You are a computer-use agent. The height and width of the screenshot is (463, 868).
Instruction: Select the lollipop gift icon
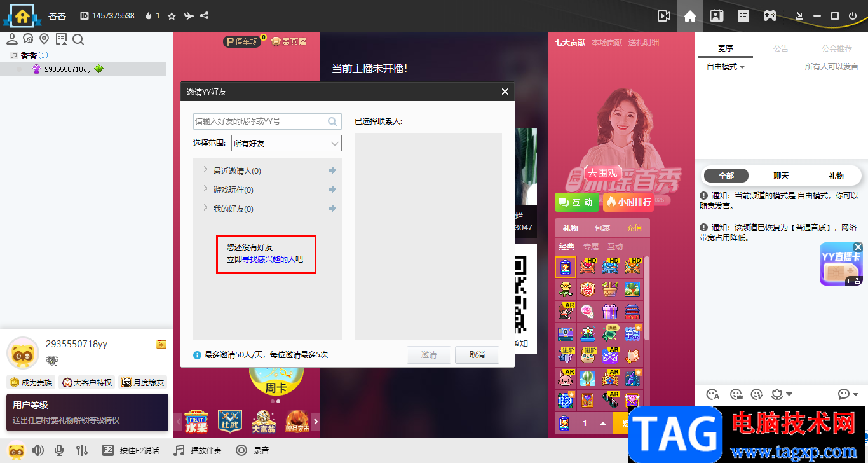[588, 312]
